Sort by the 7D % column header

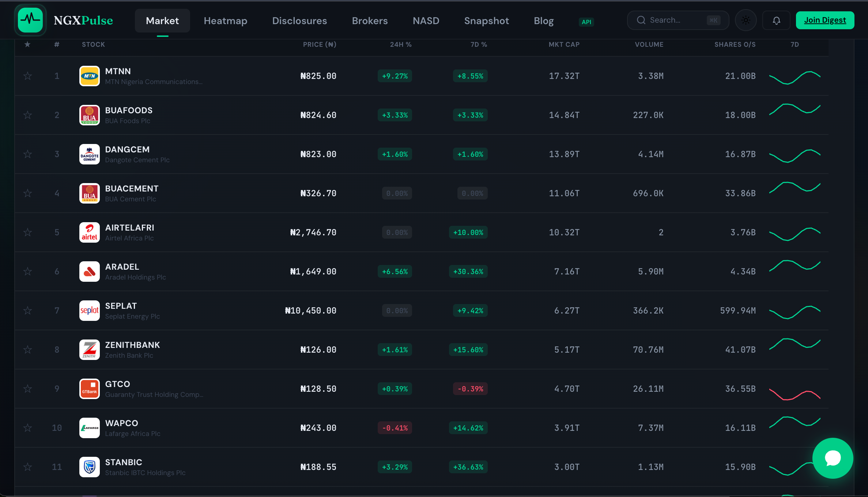coord(479,45)
